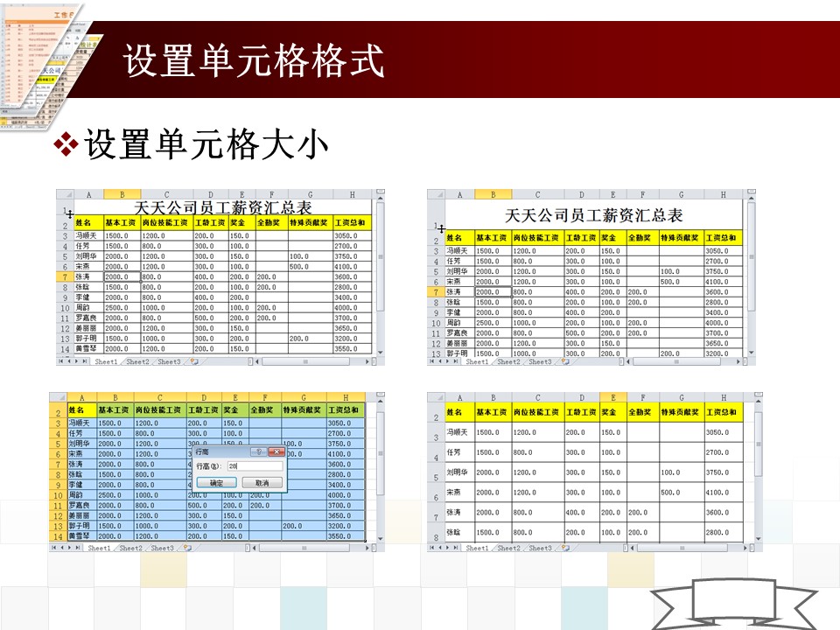This screenshot has width=840, height=630.
Task: First-sheet navigation arrow in the bottom-right spreadsheet
Action: (x=431, y=548)
